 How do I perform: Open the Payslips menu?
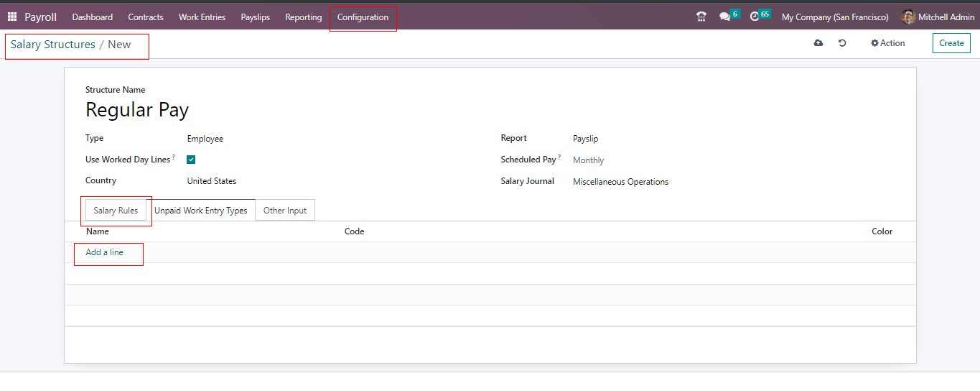coord(256,17)
